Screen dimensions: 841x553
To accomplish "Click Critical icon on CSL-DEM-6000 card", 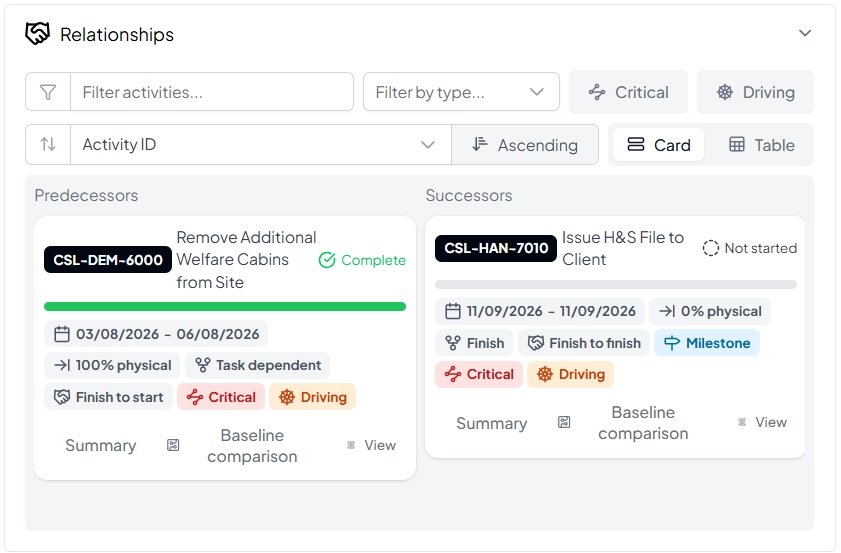I will coord(194,397).
